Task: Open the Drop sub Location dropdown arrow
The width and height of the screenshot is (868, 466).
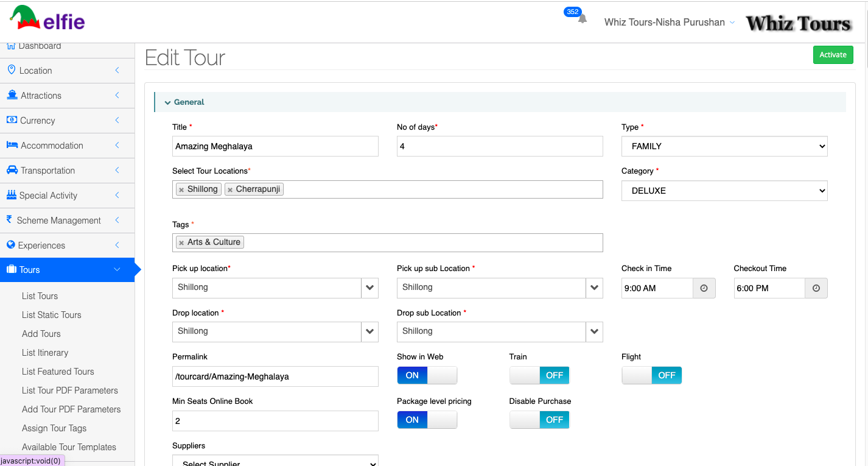Action: 594,332
